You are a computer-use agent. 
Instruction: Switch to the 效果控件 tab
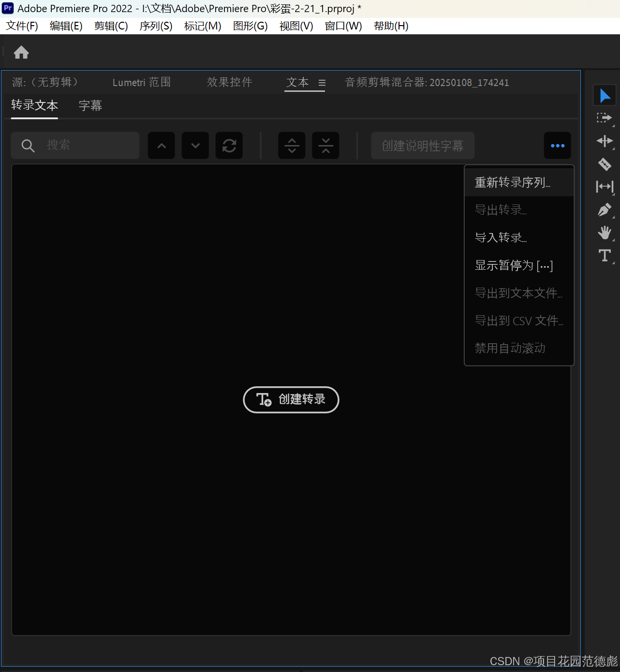(230, 82)
